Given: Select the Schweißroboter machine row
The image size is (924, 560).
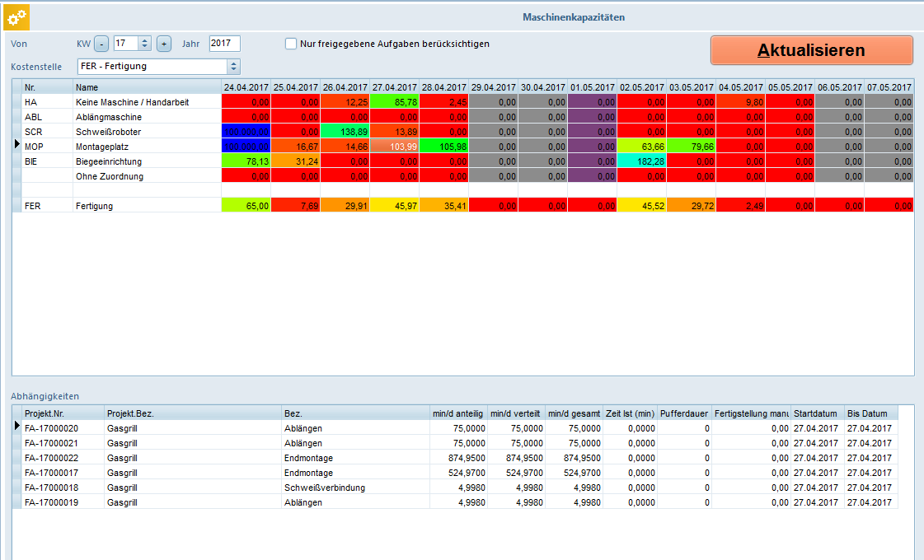Looking at the screenshot, I should tap(107, 132).
